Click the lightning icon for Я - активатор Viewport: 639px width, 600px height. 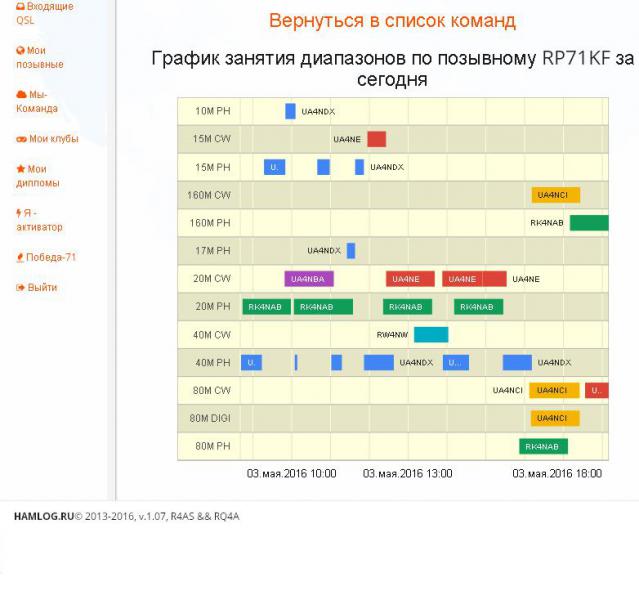(x=19, y=213)
